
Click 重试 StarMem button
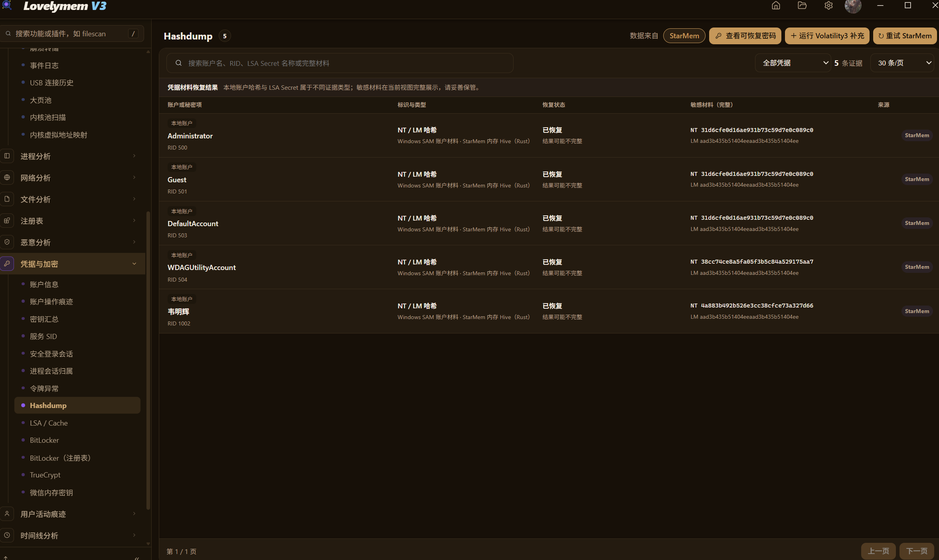coord(905,36)
